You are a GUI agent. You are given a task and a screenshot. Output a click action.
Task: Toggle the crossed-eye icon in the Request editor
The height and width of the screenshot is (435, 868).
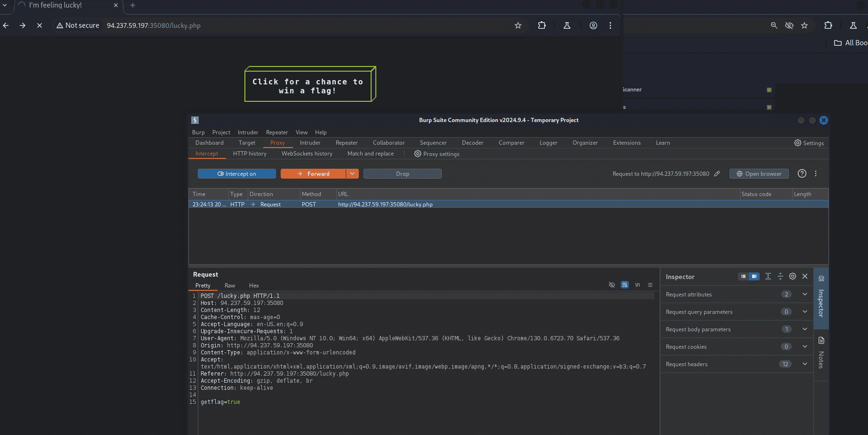(x=612, y=285)
